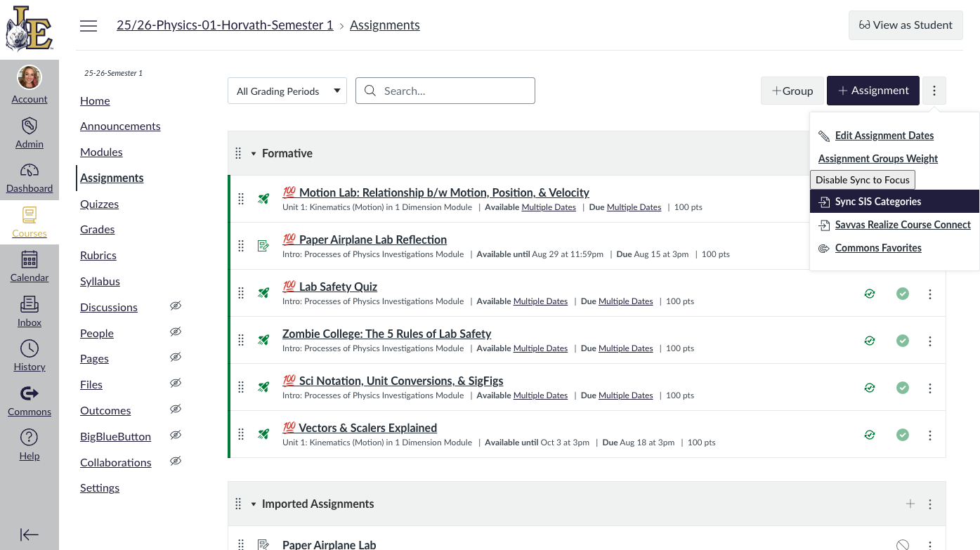The height and width of the screenshot is (550, 980).
Task: Click the Courses book icon
Action: 30,215
